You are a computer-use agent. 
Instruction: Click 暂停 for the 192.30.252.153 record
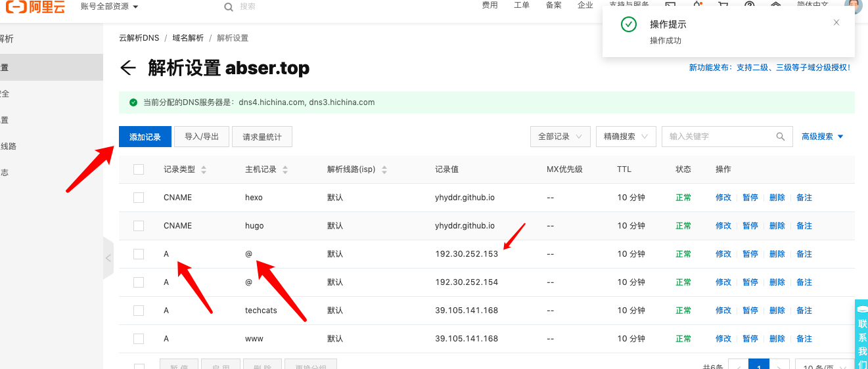[750, 254]
